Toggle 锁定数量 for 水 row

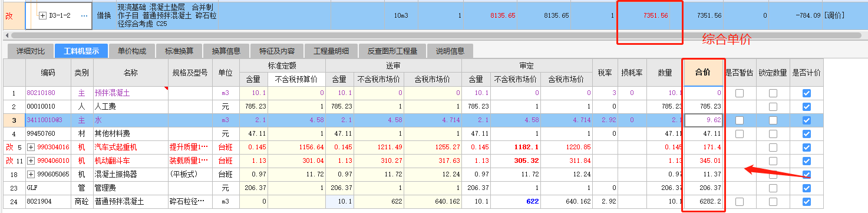pyautogui.click(x=773, y=120)
